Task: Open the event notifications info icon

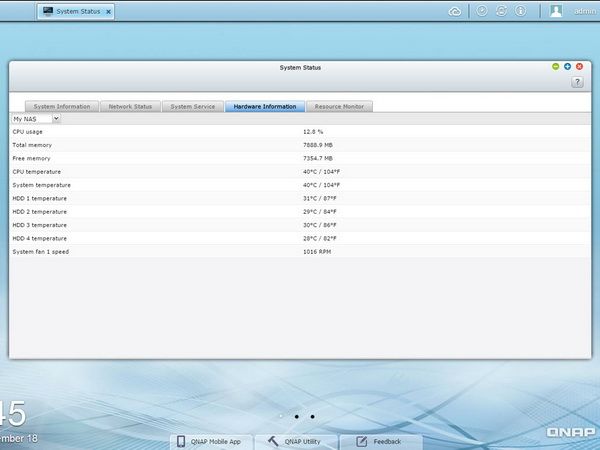Action: 520,11
